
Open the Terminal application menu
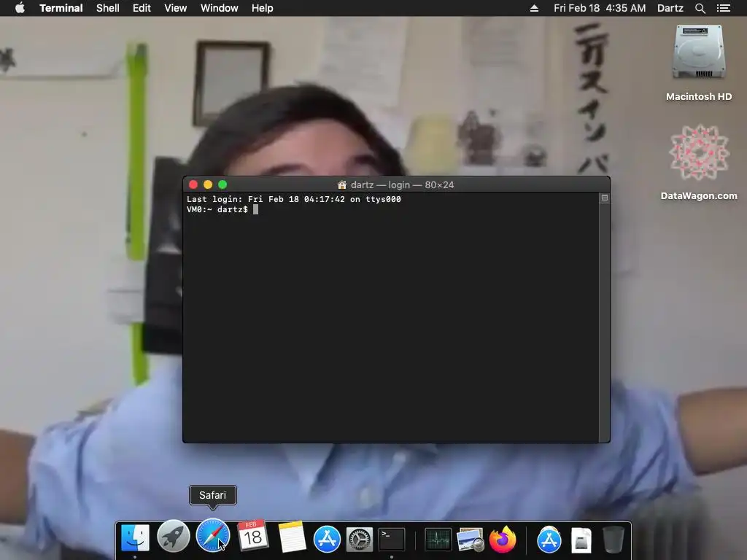(61, 8)
